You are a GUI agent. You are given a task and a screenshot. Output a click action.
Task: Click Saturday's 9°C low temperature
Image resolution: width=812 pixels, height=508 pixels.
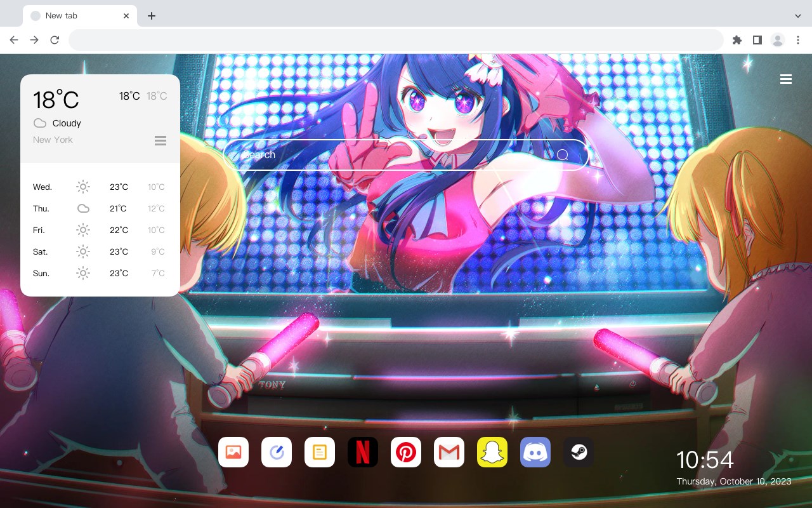tap(157, 251)
